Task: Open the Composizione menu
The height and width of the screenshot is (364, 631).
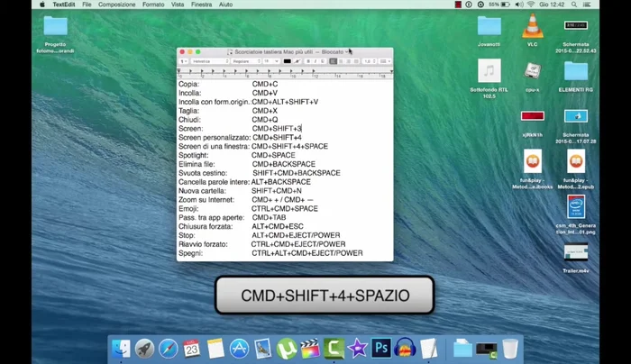Action: click(116, 5)
